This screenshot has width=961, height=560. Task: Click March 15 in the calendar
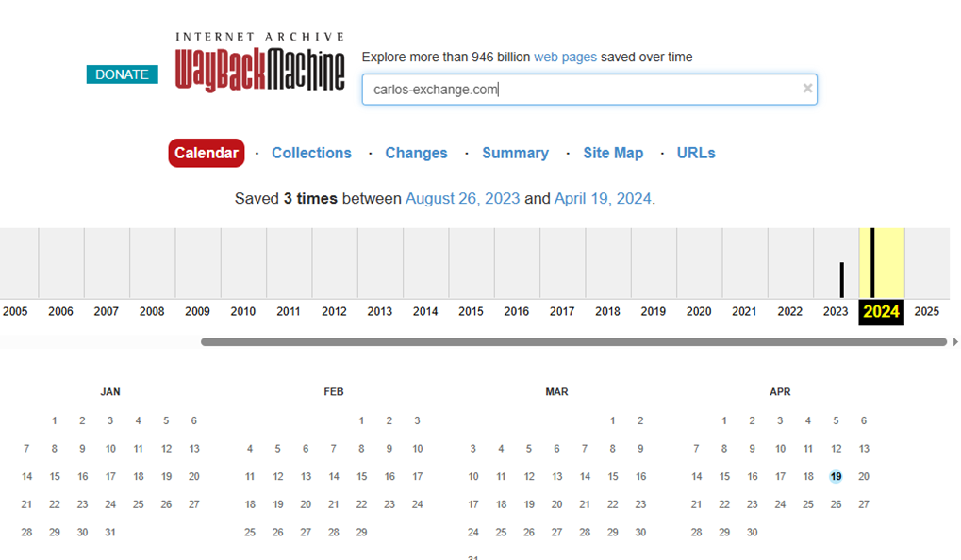tap(613, 477)
